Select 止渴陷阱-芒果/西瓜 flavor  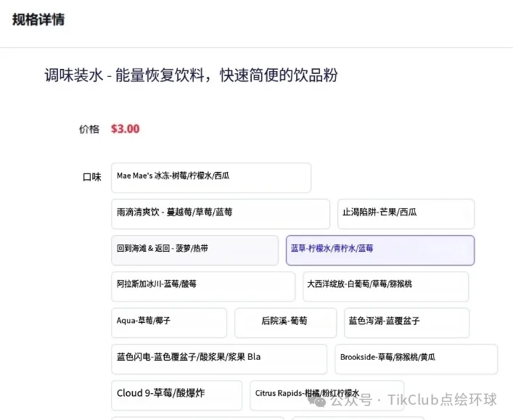pos(406,213)
